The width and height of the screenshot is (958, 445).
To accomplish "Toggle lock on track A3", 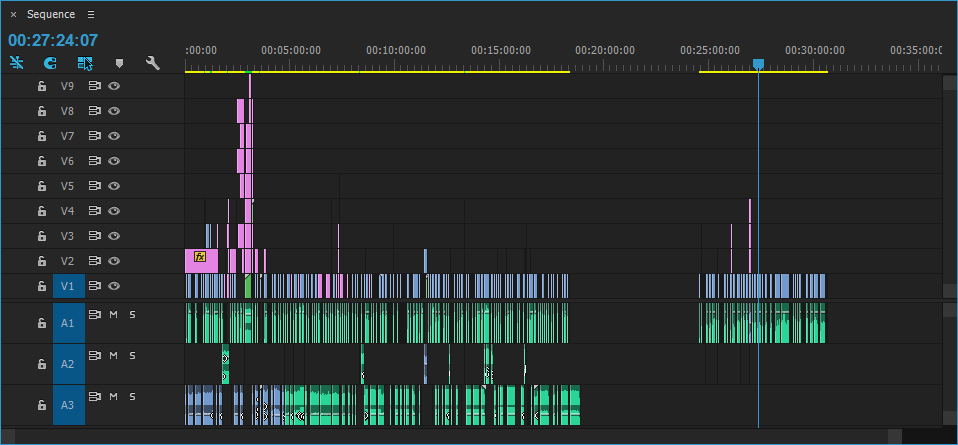I will pos(42,405).
